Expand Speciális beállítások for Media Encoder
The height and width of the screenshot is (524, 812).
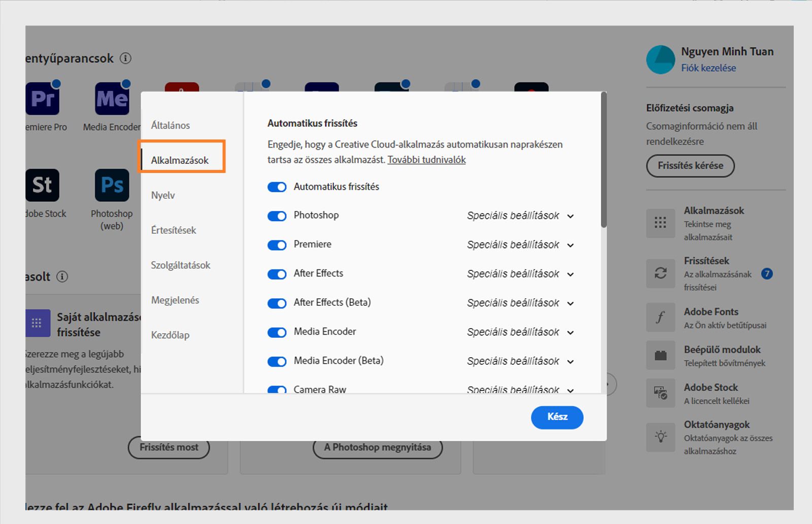point(521,332)
